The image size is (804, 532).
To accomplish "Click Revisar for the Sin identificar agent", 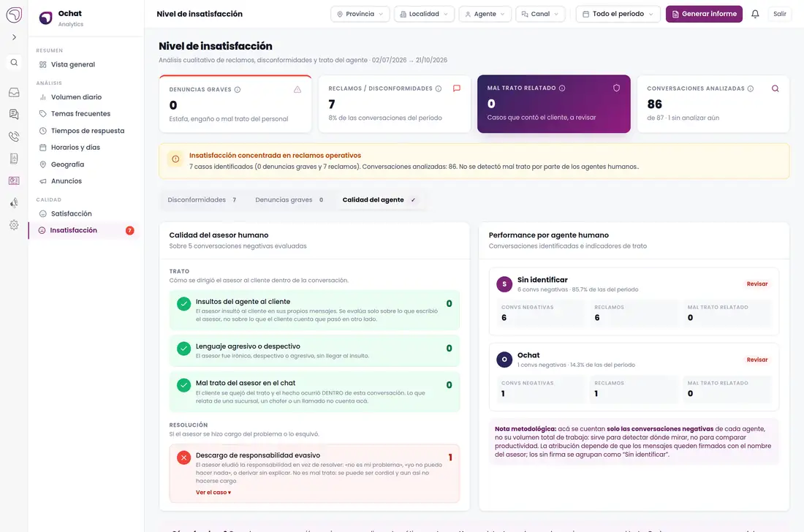I will pos(756,284).
